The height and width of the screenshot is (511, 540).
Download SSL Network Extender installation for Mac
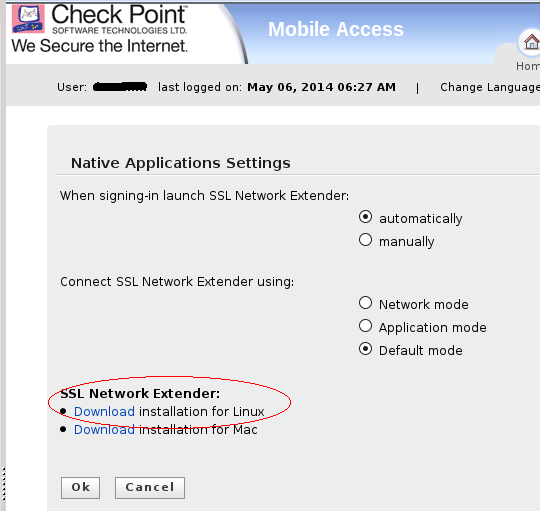pyautogui.click(x=104, y=430)
